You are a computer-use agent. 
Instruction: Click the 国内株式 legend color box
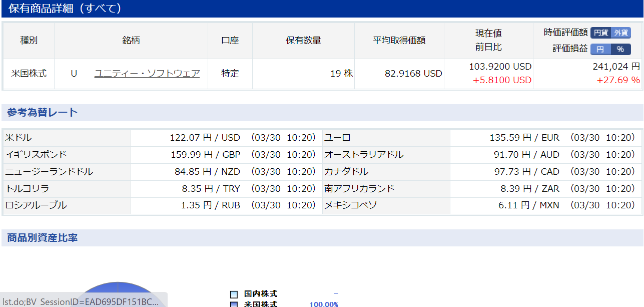234,294
